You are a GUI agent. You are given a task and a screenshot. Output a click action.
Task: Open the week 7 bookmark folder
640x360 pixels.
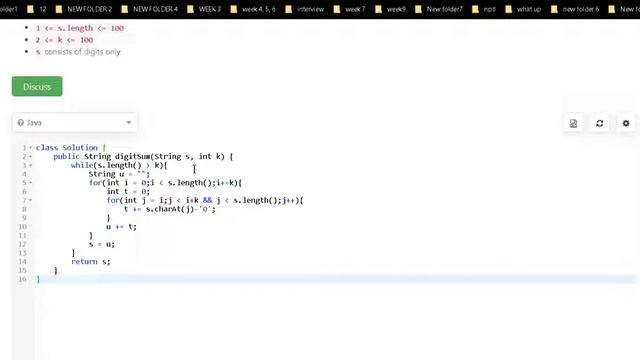click(349, 9)
